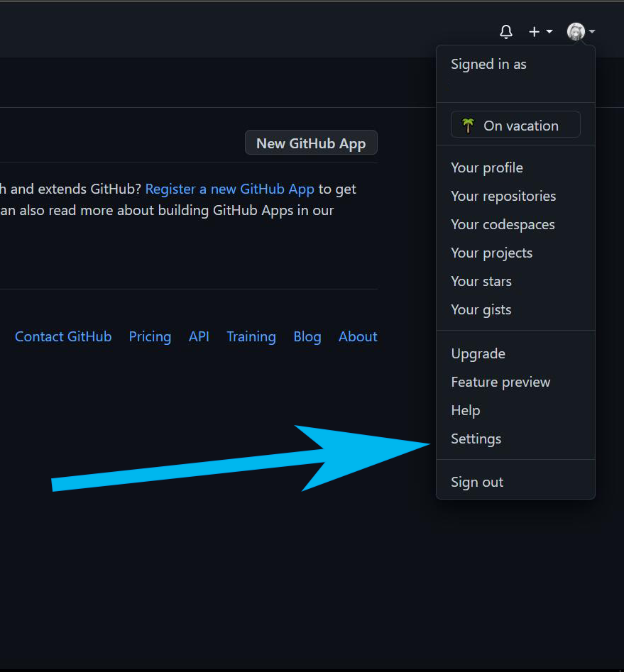This screenshot has width=624, height=672.
Task: Collapse the avatar menu caret
Action: (x=592, y=31)
